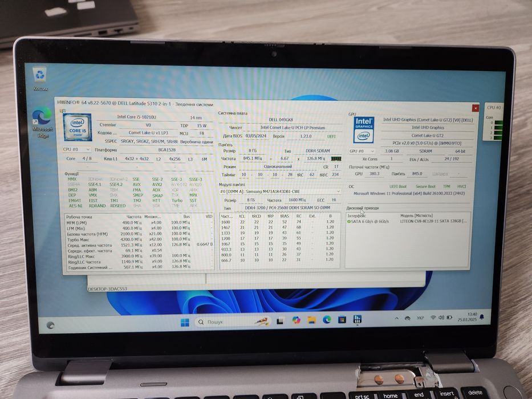The image size is (532, 399).
Task: Click GPU memory size 3.08 GB
Action: click(x=392, y=151)
